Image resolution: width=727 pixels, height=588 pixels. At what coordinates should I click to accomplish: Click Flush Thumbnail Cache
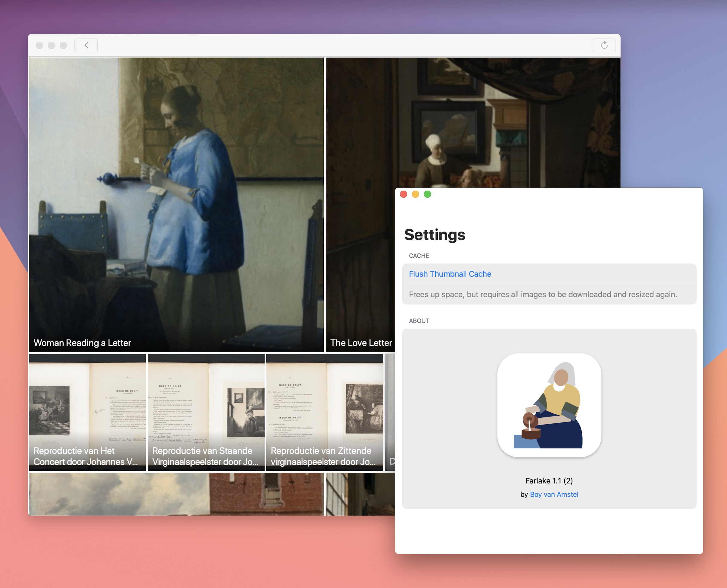pos(450,274)
